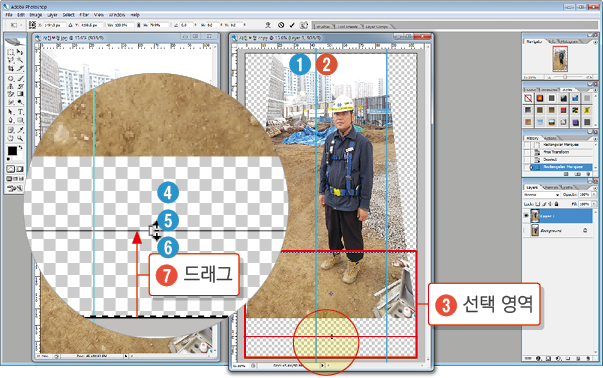This screenshot has height=378, width=603.
Task: Select the Zoom tool in toolbox
Action: (x=20, y=138)
